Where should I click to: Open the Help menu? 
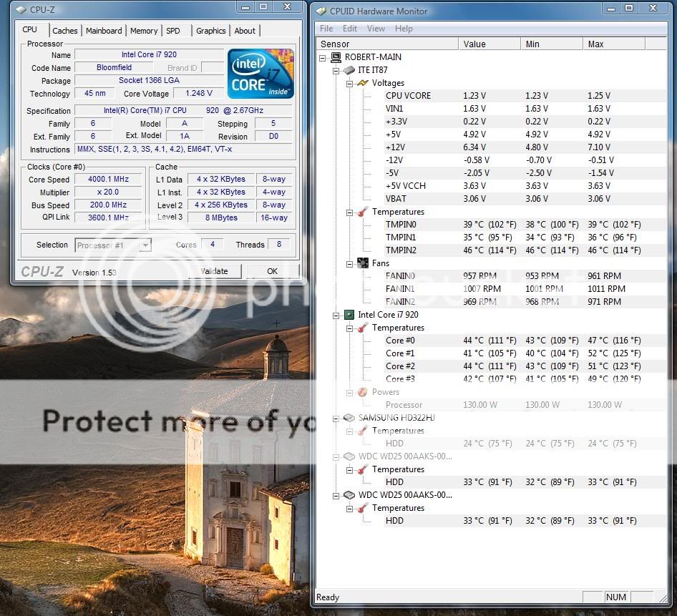(x=404, y=29)
